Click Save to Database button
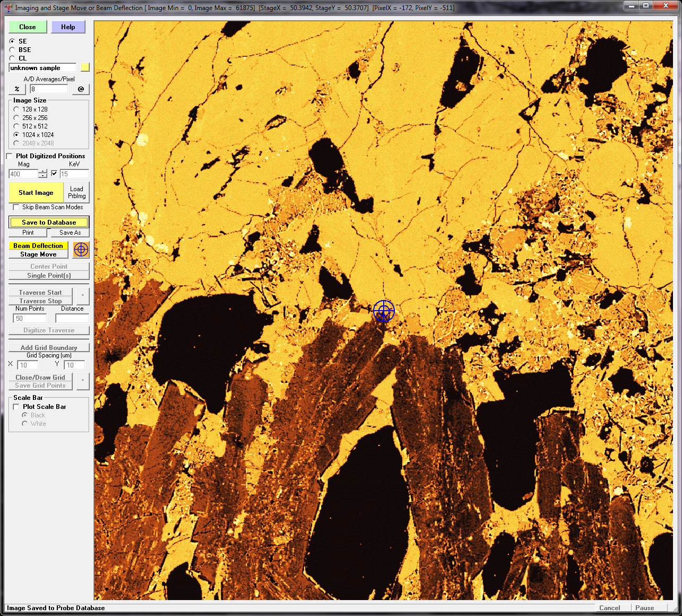 coord(49,223)
